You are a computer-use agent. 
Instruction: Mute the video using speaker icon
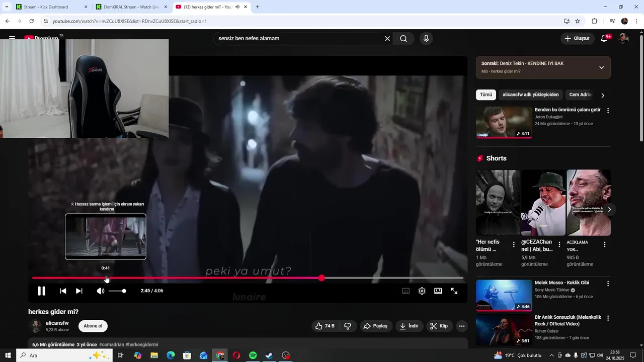point(101,291)
